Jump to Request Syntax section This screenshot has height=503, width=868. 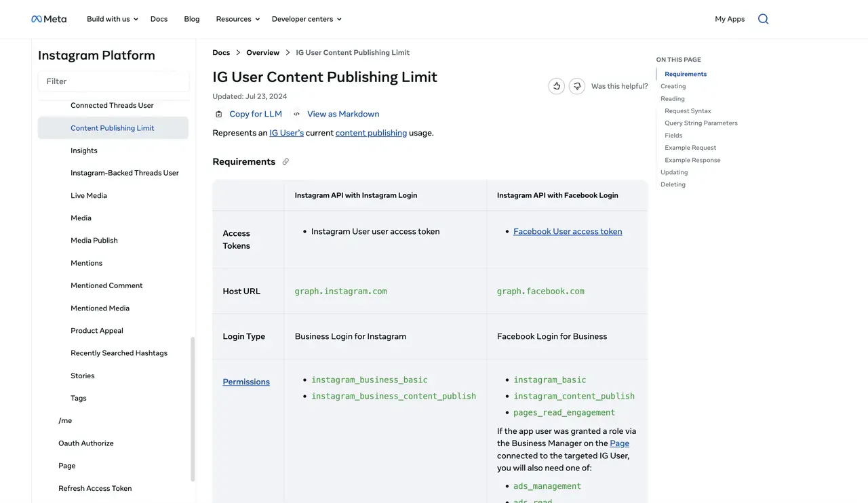click(x=688, y=110)
